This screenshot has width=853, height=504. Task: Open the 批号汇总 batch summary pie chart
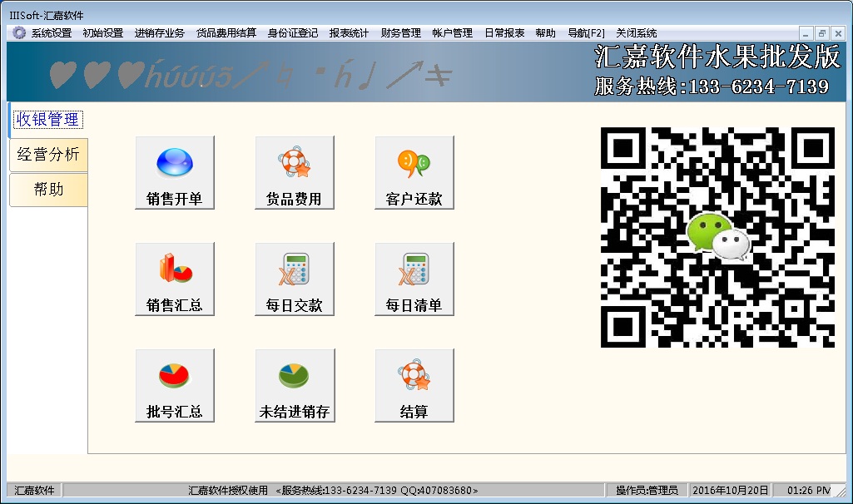[x=175, y=385]
